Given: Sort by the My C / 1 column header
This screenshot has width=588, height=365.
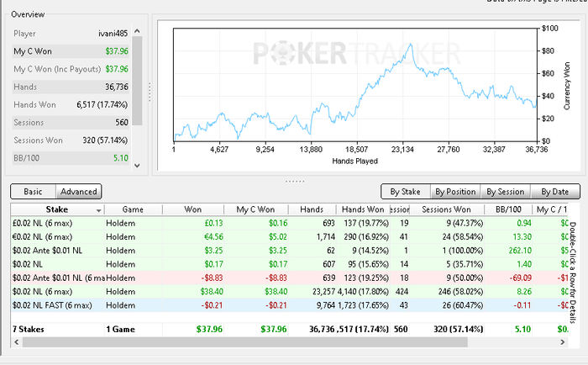Looking at the screenshot, I should [550, 209].
